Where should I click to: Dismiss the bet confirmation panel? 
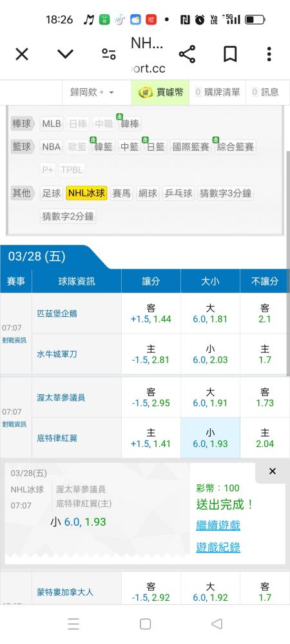click(x=273, y=471)
